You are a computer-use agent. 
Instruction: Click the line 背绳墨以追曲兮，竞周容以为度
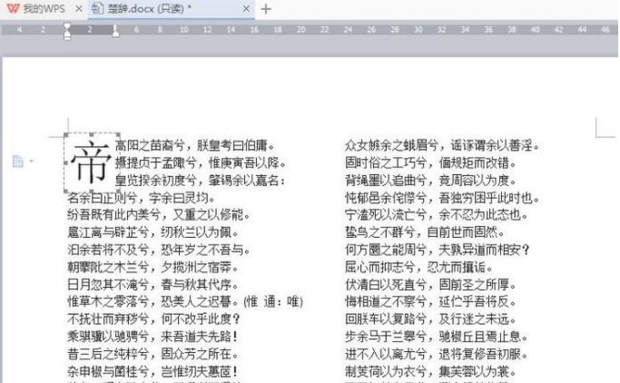431,181
